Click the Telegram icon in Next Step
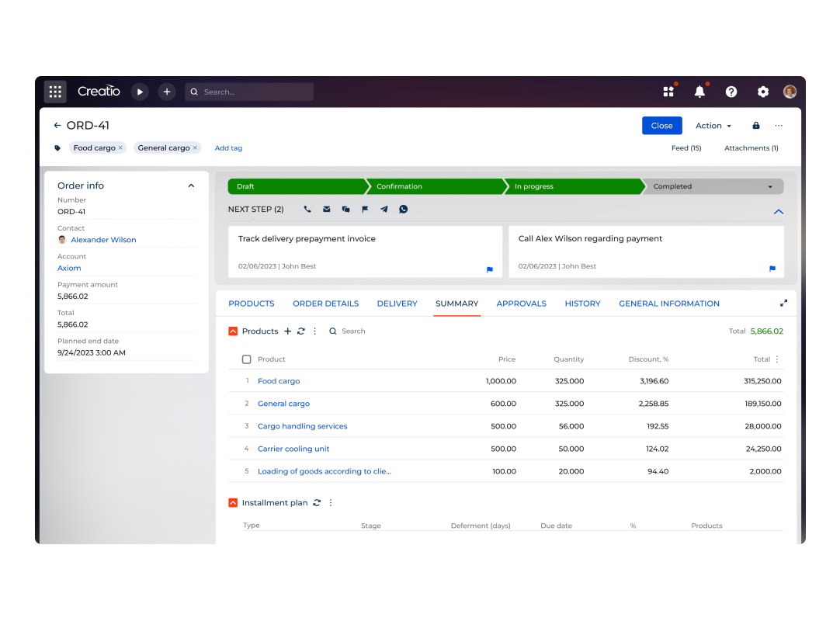 click(x=384, y=209)
